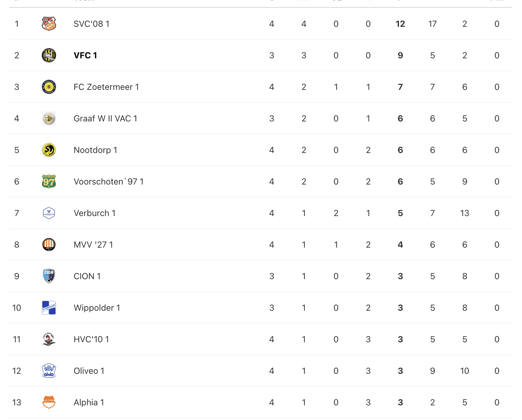522x420 pixels.
Task: Click the 12 points value for SVC'08
Action: click(x=400, y=24)
